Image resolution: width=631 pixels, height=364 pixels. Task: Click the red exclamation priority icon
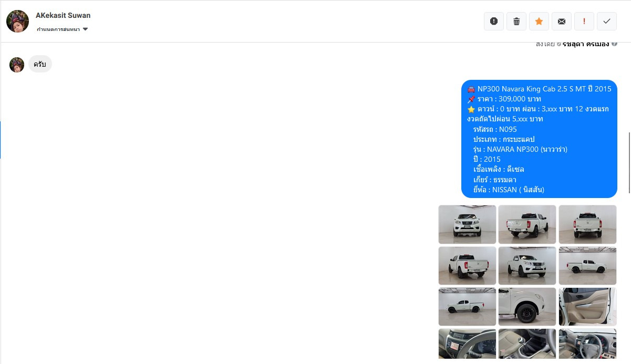[584, 21]
